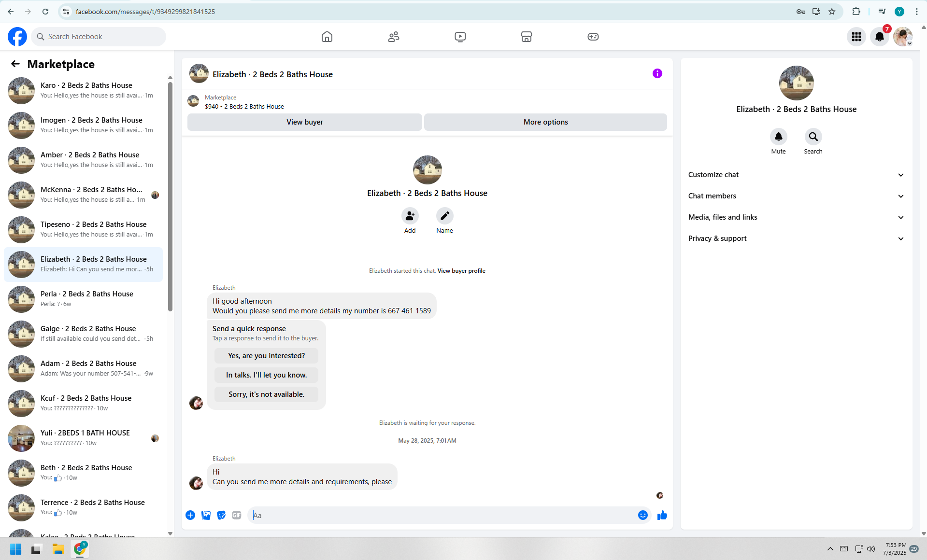Open File Explorer from taskbar
927x560 pixels.
pyautogui.click(x=58, y=549)
